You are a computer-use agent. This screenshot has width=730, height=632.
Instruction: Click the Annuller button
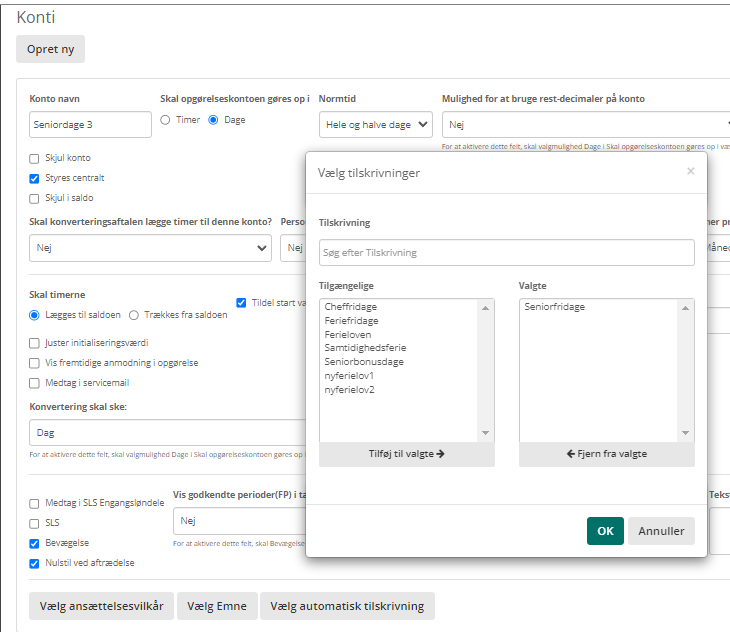click(661, 531)
